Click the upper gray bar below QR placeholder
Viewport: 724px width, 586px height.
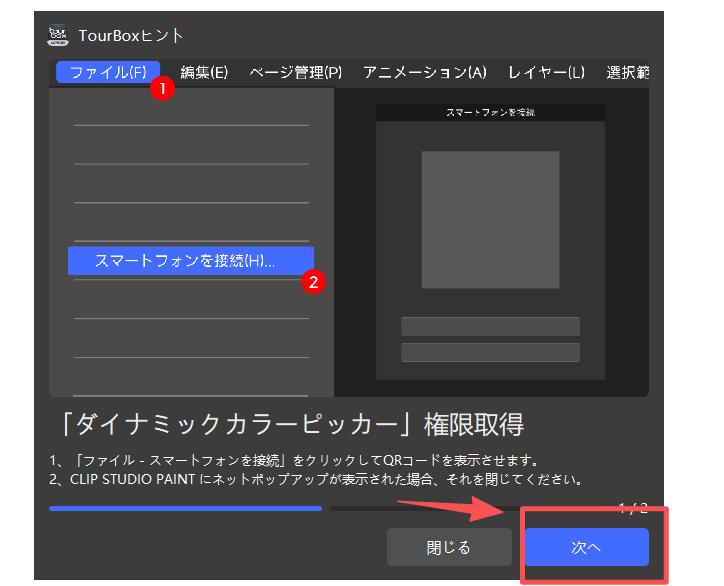[490, 326]
